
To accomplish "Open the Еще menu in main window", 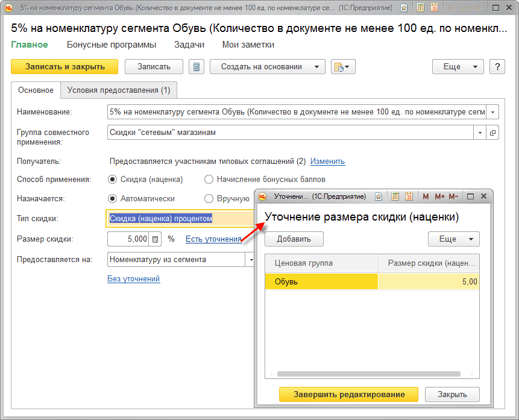I will (458, 67).
